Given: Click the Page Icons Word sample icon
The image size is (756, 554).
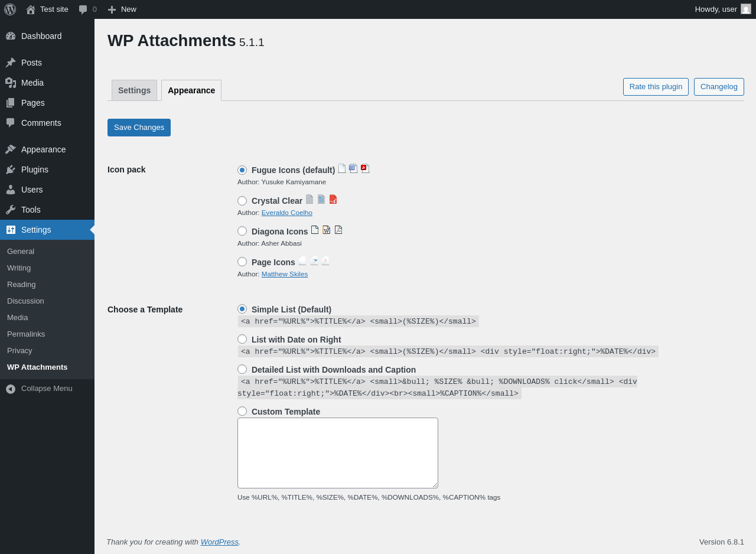Looking at the screenshot, I should [314, 260].
